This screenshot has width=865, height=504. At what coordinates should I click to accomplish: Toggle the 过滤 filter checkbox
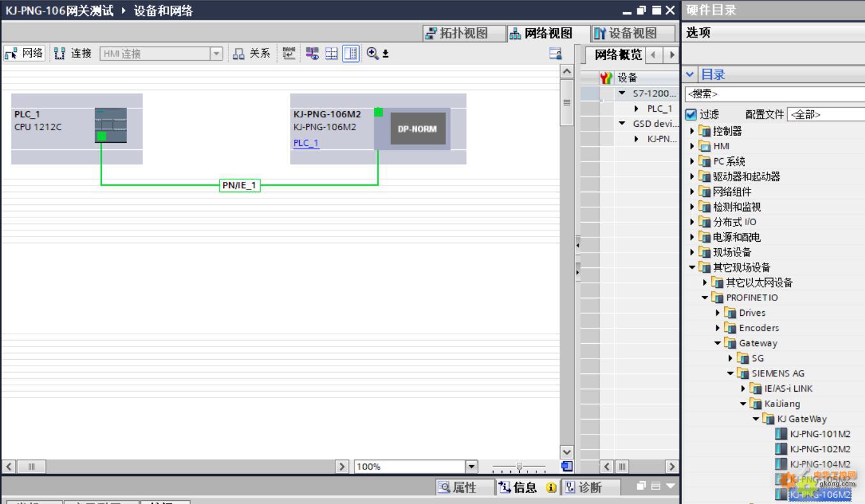pos(691,115)
